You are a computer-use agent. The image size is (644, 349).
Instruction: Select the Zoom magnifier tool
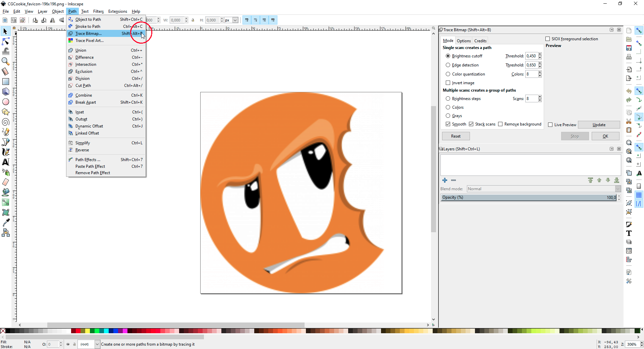[x=5, y=61]
